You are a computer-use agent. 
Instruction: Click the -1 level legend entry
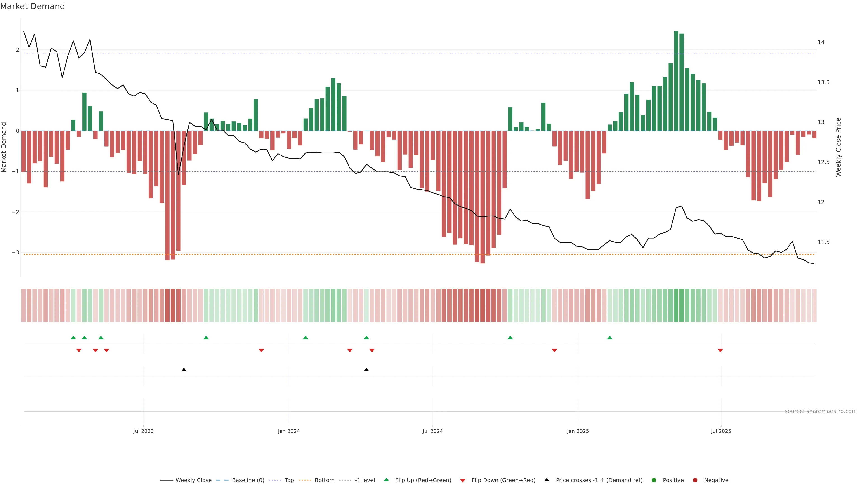click(x=365, y=480)
